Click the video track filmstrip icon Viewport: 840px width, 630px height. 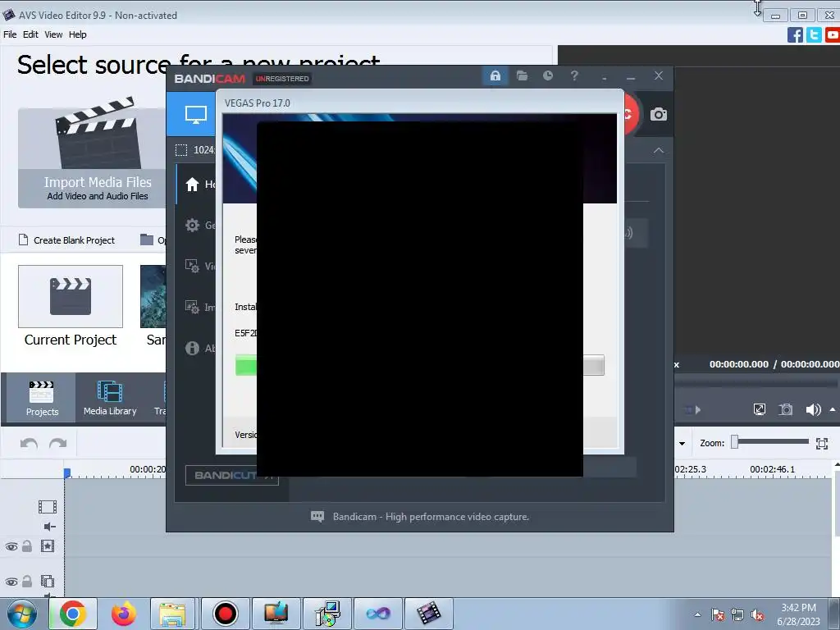point(47,507)
